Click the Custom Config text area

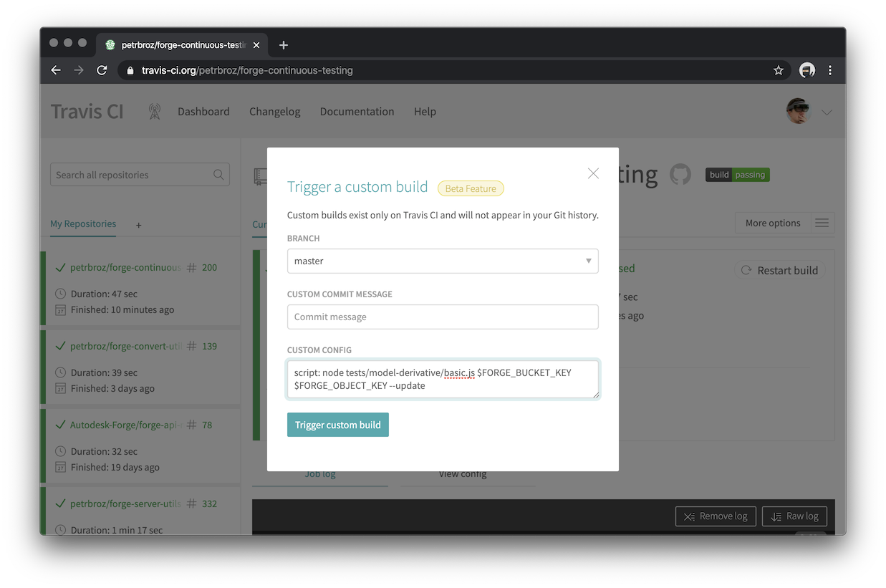click(443, 379)
